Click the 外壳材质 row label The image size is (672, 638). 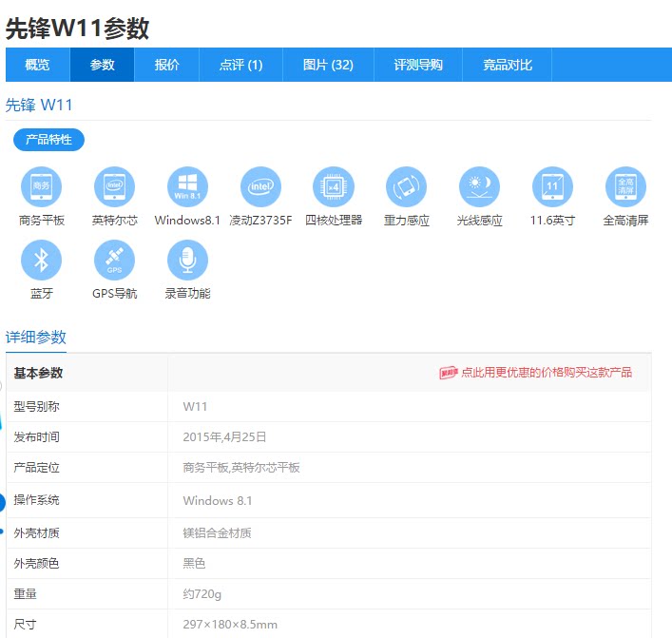click(36, 533)
